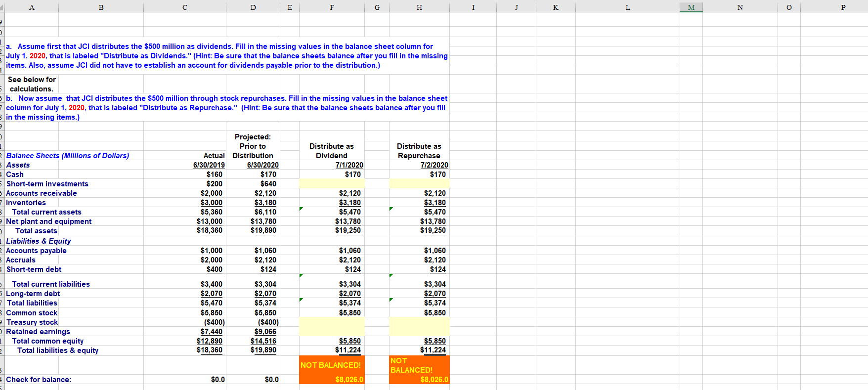The width and height of the screenshot is (868, 390).
Task: Click the 'Assets' section label
Action: [18, 165]
